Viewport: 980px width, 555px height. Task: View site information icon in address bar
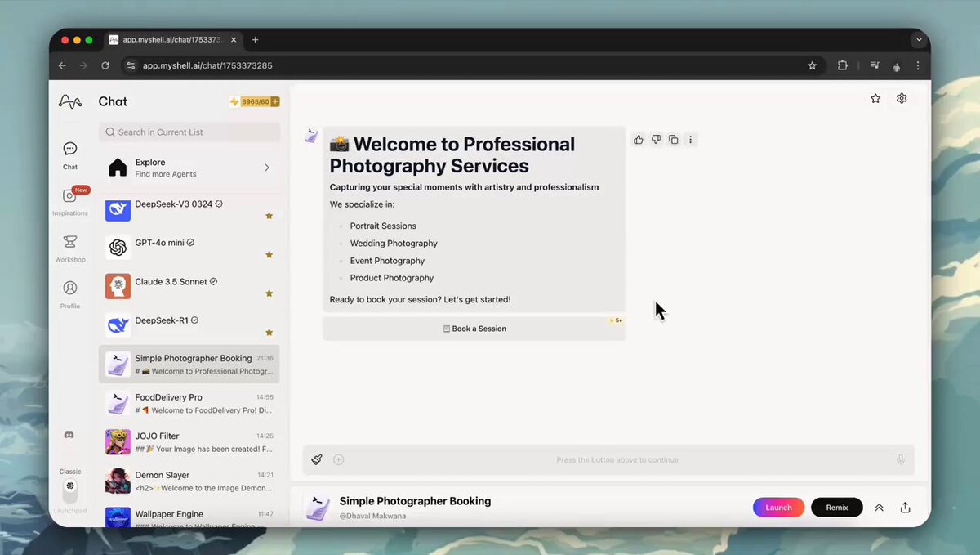click(x=131, y=65)
